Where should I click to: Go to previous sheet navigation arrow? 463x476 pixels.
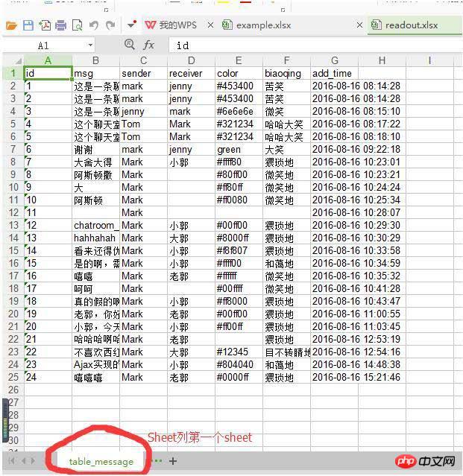coord(23,461)
